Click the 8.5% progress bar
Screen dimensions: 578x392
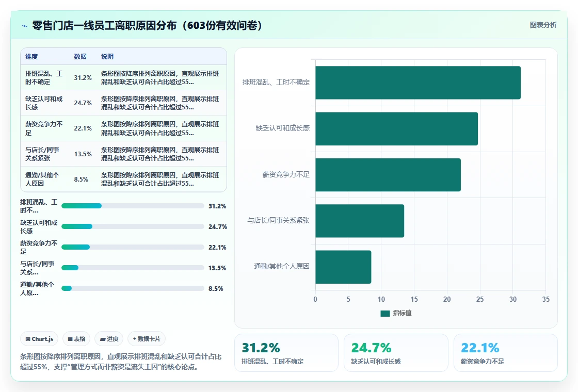(x=133, y=288)
